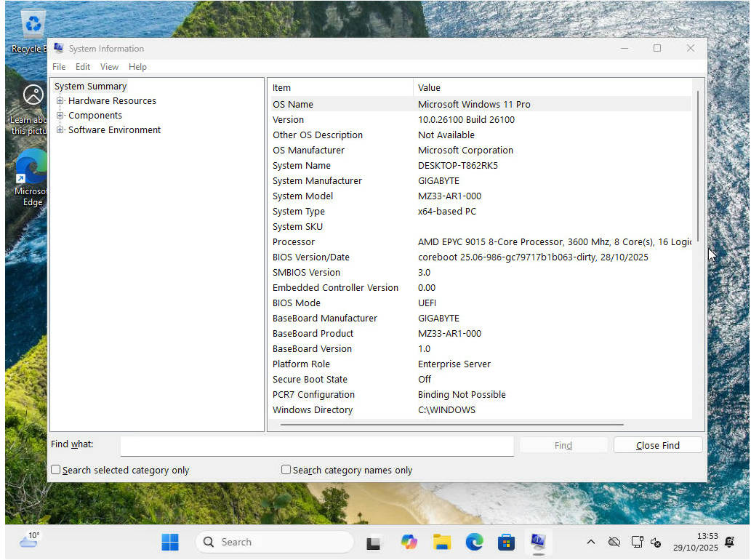Image resolution: width=751 pixels, height=560 pixels.
Task: Open Copilot from the taskbar
Action: pyautogui.click(x=409, y=542)
